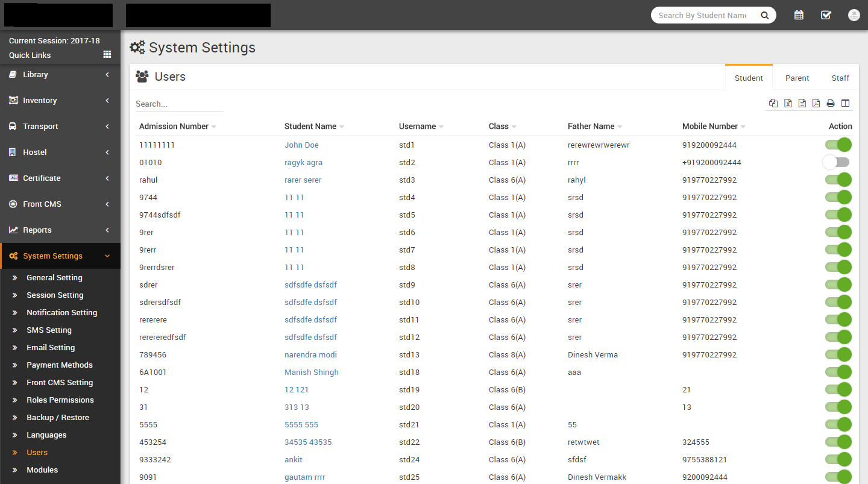Export the table as CSV file

tap(802, 103)
